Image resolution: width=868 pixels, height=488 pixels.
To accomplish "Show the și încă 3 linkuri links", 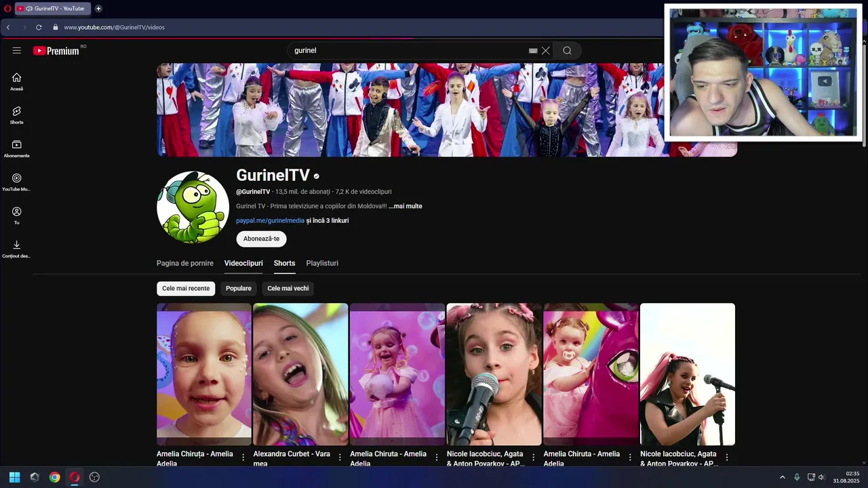I will 328,220.
